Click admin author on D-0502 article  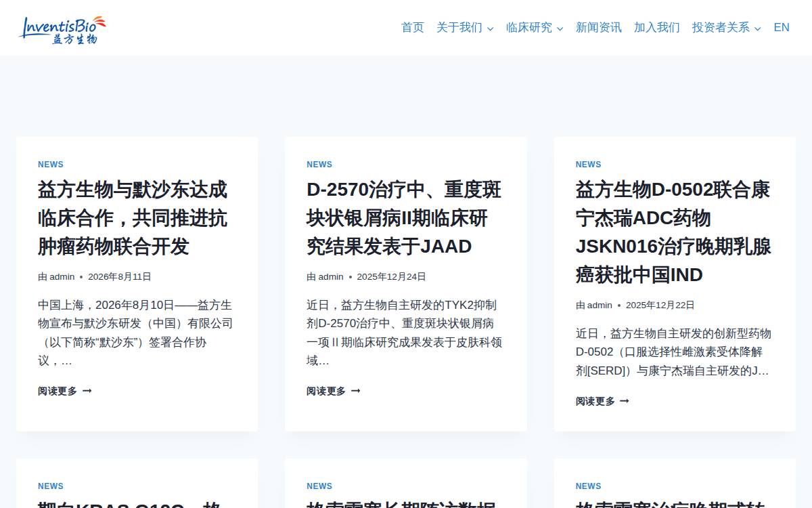tap(600, 305)
